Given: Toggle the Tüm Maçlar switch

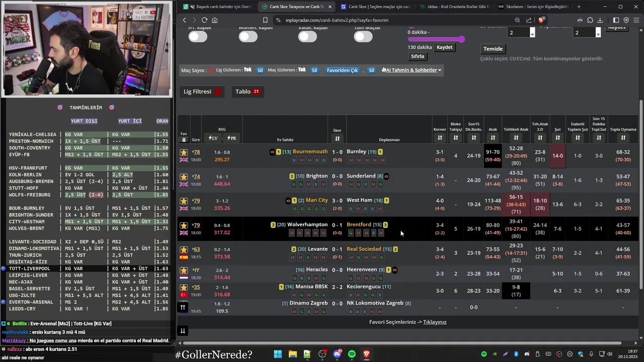Looking at the screenshot, I should pyautogui.click(x=363, y=36).
